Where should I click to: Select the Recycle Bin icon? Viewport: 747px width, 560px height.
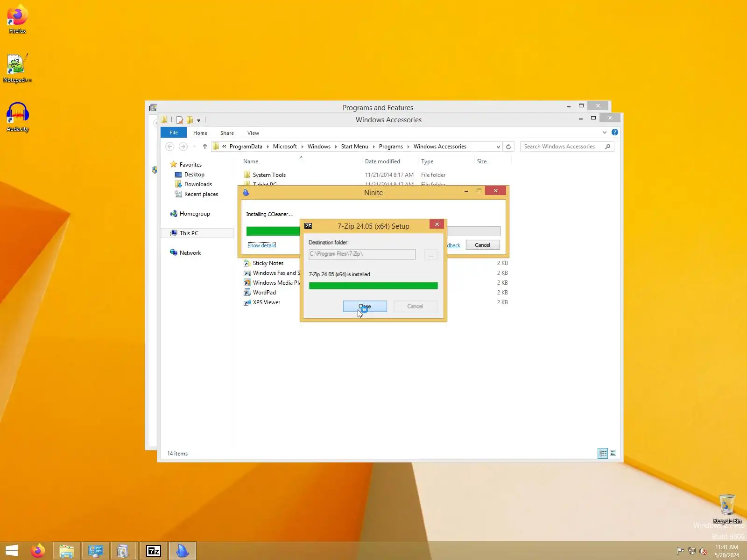click(x=727, y=509)
